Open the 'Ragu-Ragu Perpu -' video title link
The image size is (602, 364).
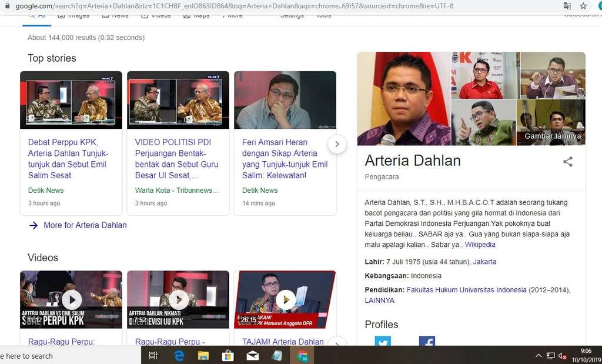(170, 341)
